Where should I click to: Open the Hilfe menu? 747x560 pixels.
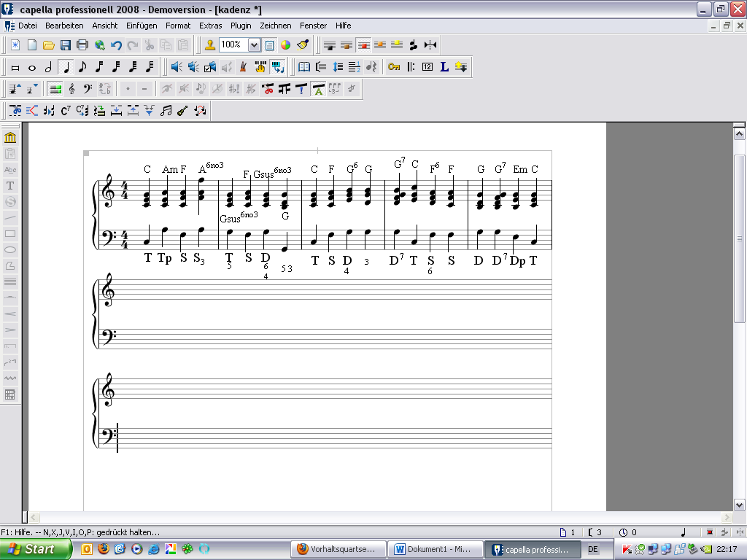point(343,26)
